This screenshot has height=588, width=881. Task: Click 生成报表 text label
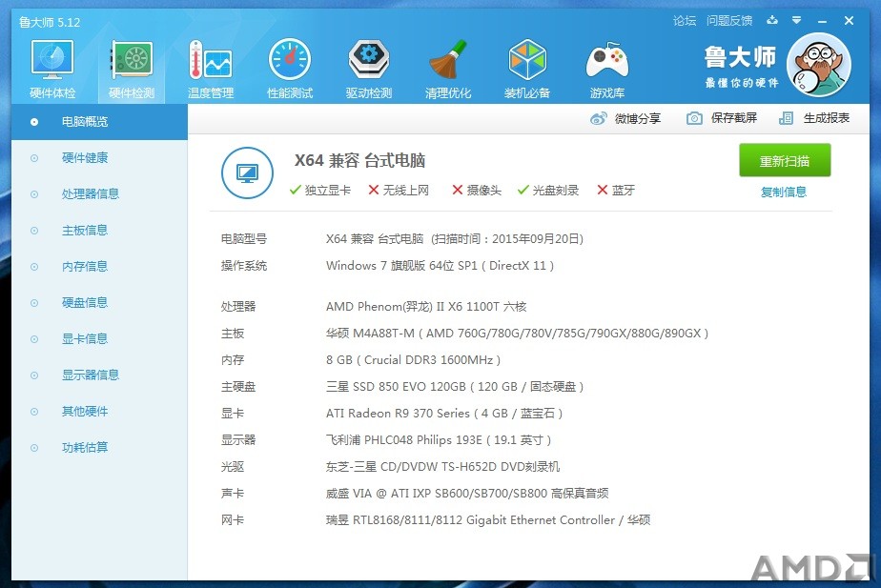827,118
